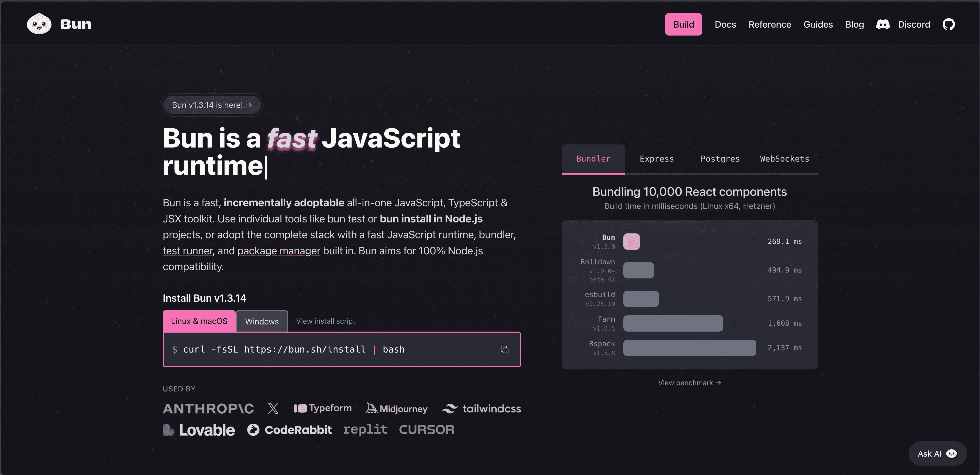Click the Farm benchmark bar
This screenshot has width=980, height=475.
click(673, 323)
